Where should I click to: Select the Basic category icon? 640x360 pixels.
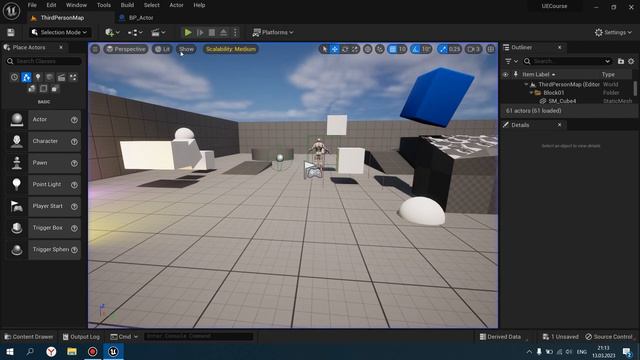pos(26,77)
